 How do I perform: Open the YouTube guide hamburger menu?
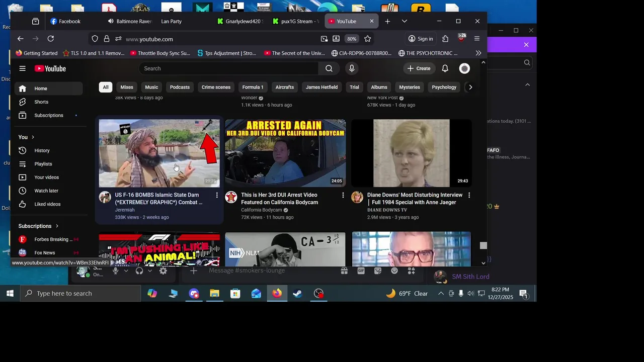[x=22, y=68]
